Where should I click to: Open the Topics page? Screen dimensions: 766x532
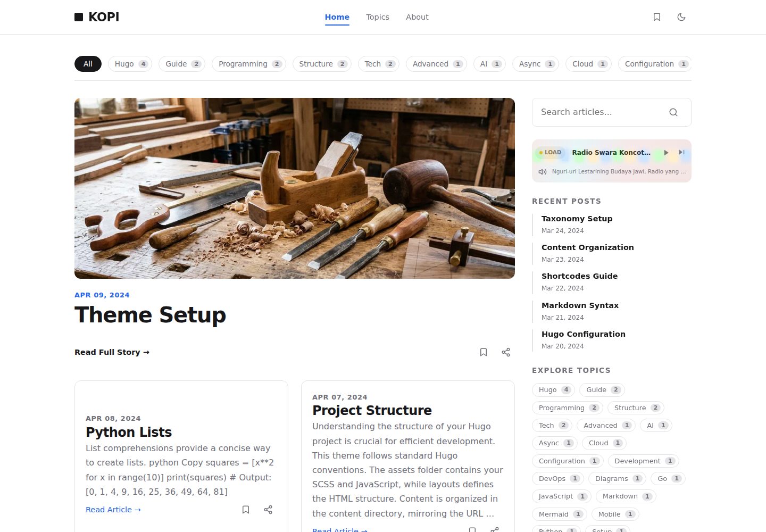pyautogui.click(x=378, y=17)
